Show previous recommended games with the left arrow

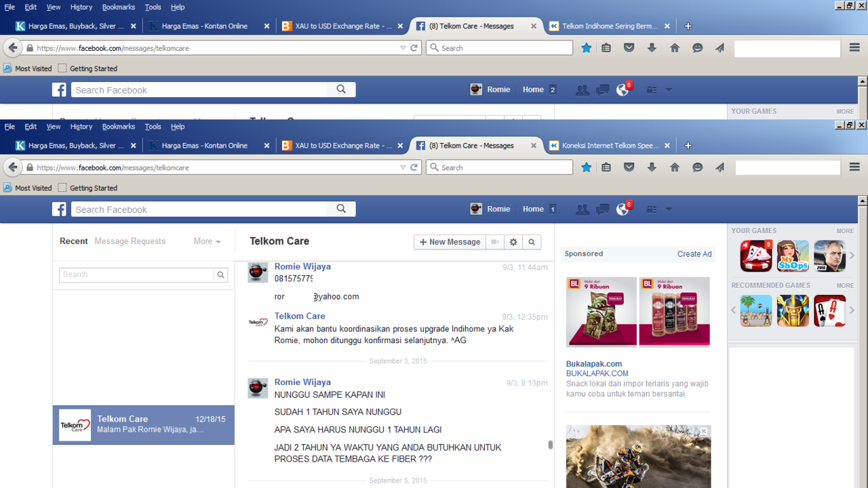[x=734, y=310]
